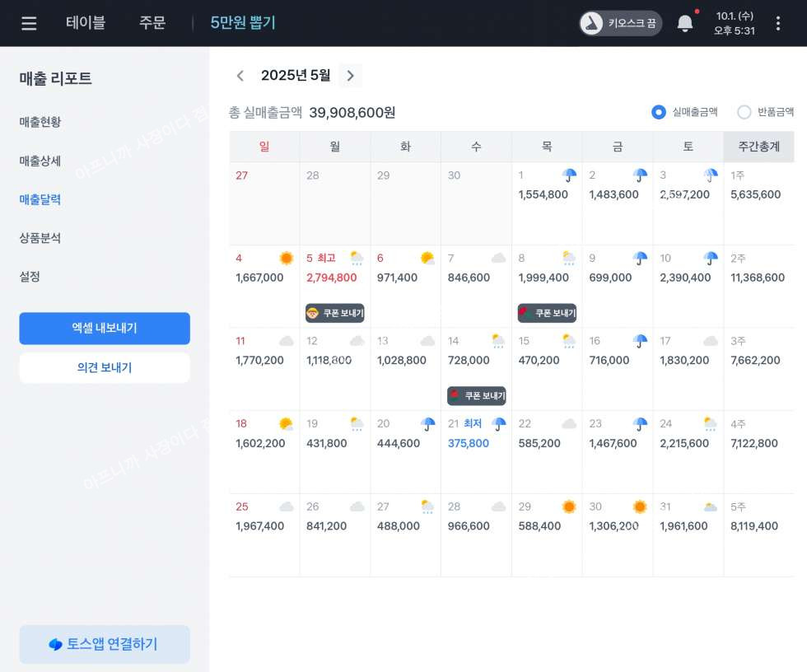
Task: Open 매출상세 in the sidebar
Action: 40,161
